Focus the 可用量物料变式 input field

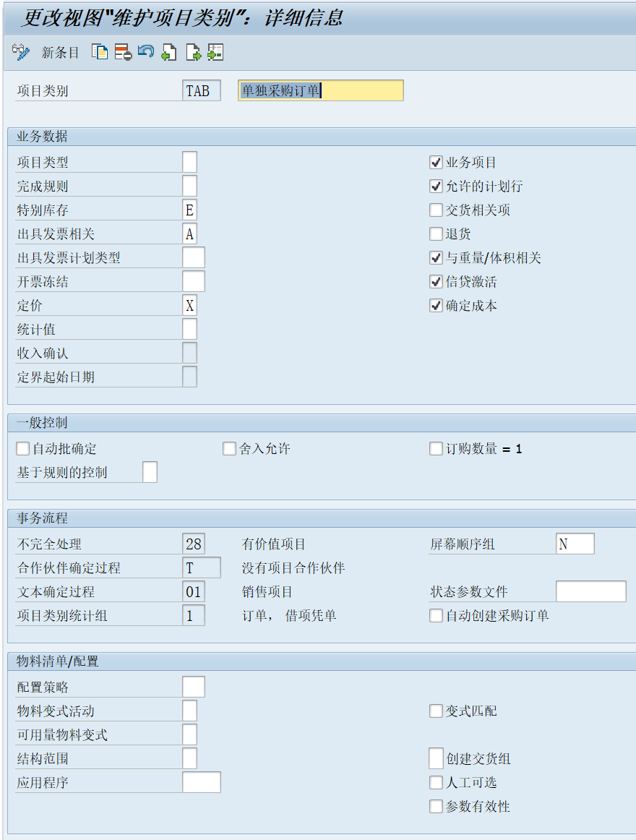[x=189, y=735]
